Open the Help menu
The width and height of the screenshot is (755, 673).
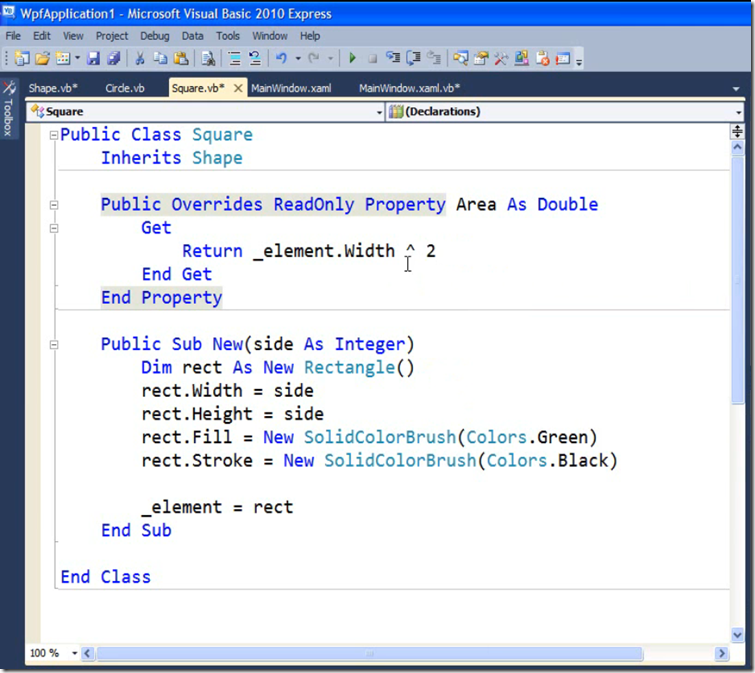point(310,36)
